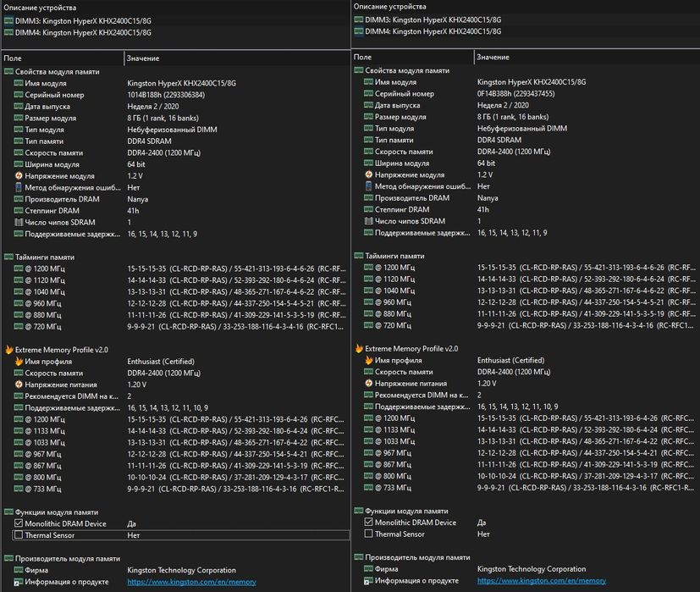The height and width of the screenshot is (592, 700).
Task: Toggle Monolithic DRAM Device checkbox in left panel
Action: (19, 523)
